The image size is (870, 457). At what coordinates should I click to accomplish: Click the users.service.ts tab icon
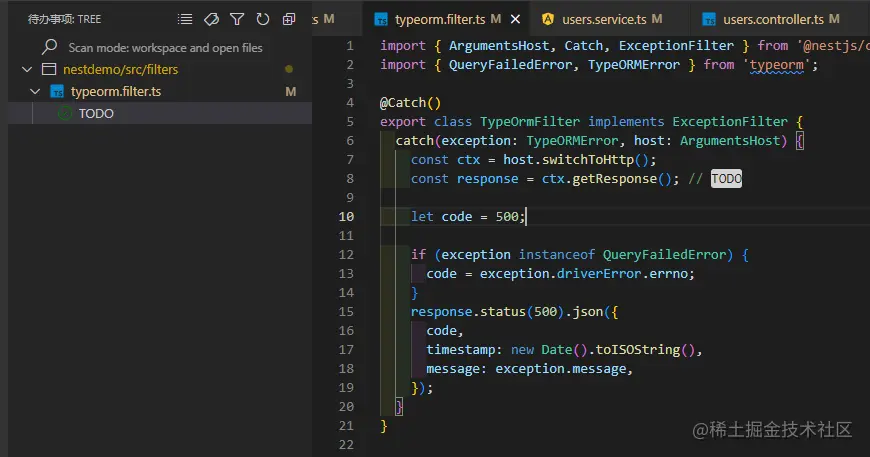[x=548, y=19]
